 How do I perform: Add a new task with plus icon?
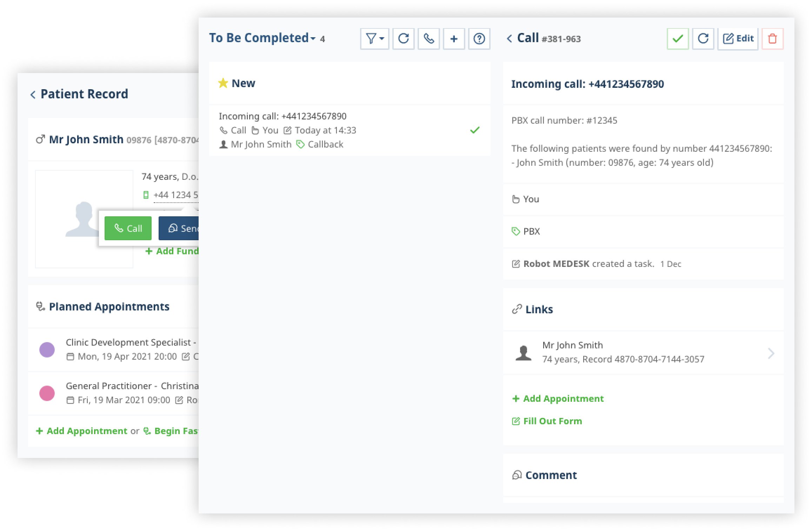[454, 39]
